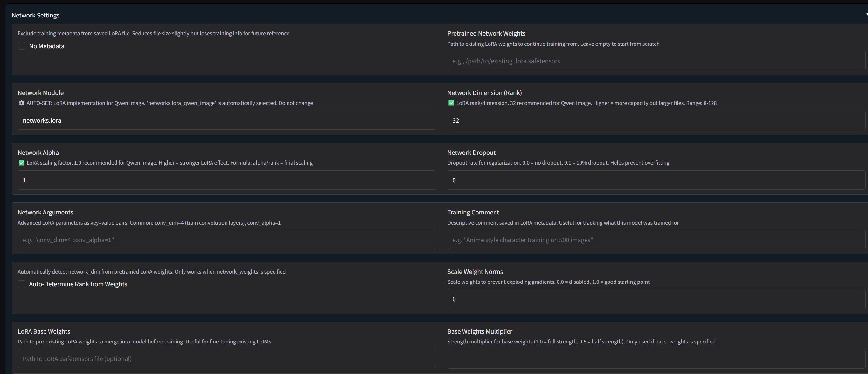The width and height of the screenshot is (868, 374).
Task: Focus the Base Weights Multiplier field
Action: 656,358
